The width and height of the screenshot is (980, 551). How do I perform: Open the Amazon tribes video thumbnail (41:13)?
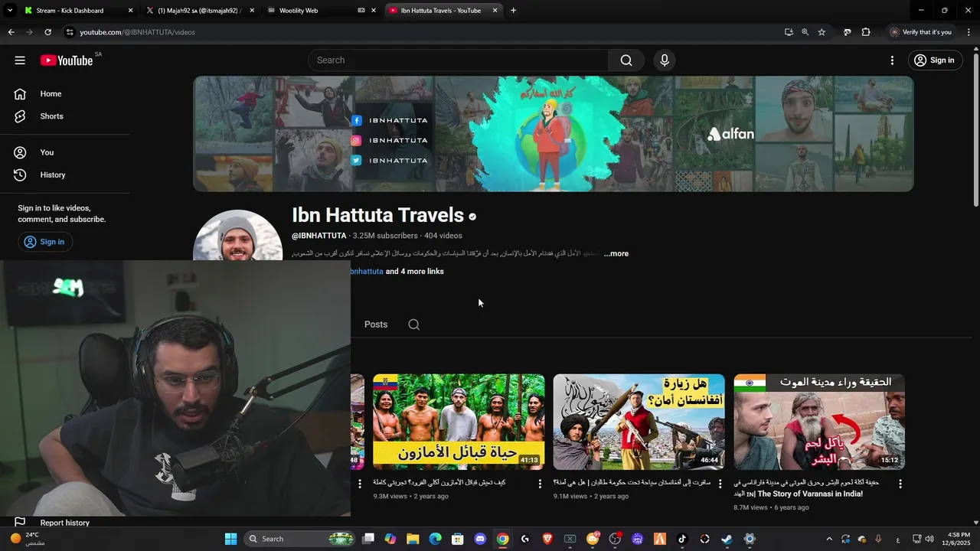459,422
